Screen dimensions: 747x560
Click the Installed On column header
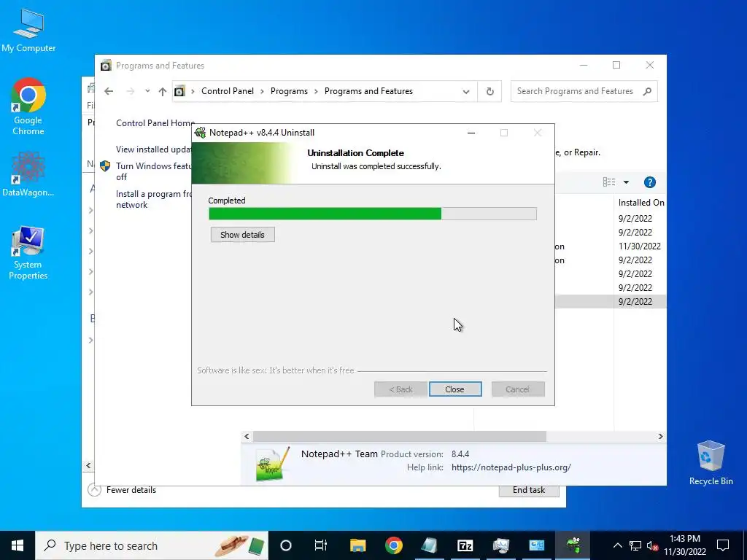(640, 203)
